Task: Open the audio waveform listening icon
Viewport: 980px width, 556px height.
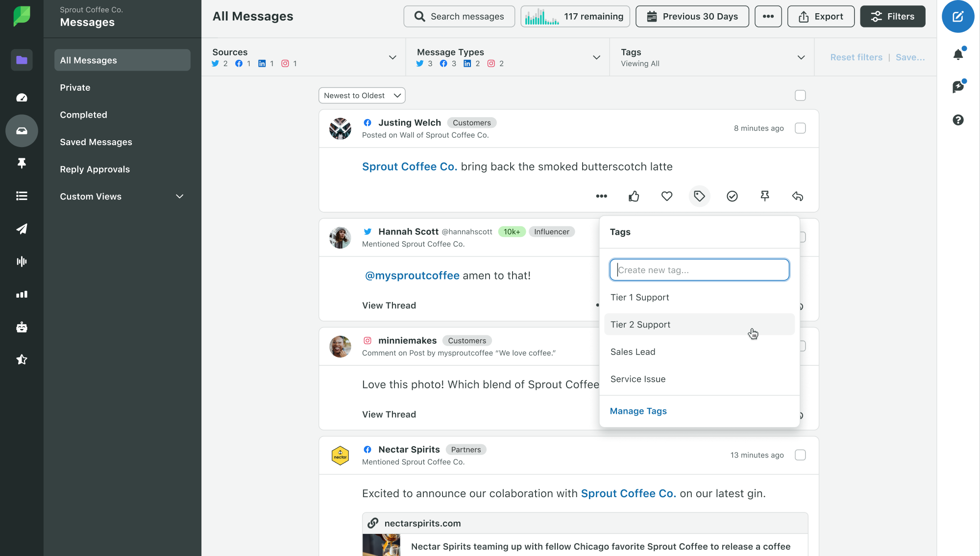Action: click(x=22, y=261)
